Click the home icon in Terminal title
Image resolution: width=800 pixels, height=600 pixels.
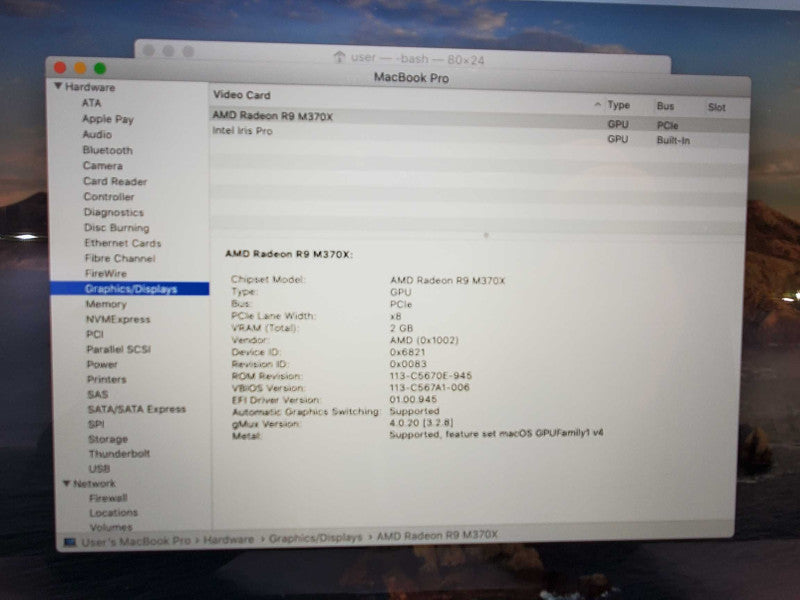coord(339,57)
